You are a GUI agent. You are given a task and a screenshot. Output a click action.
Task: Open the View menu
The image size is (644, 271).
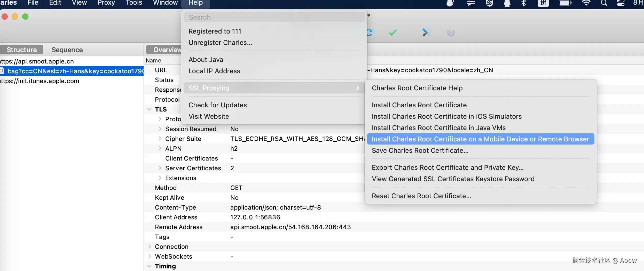coord(79,3)
